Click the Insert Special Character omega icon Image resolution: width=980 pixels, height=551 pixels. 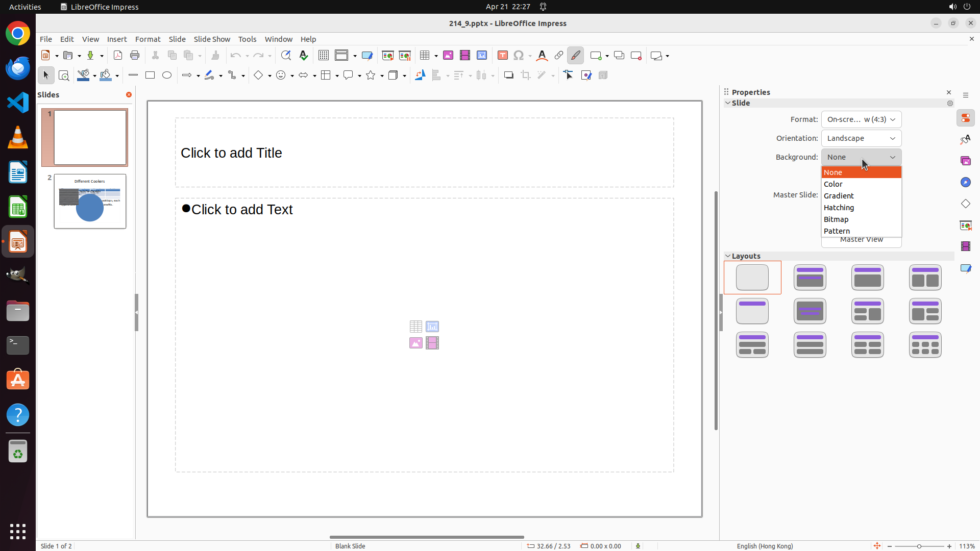pyautogui.click(x=519, y=55)
